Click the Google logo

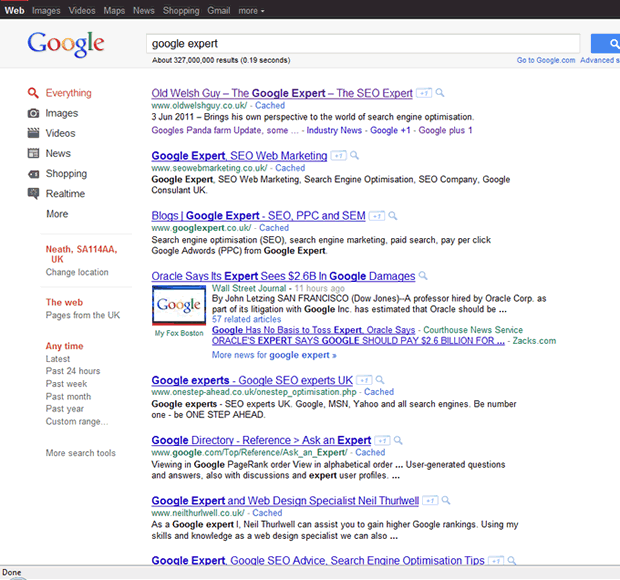66,44
